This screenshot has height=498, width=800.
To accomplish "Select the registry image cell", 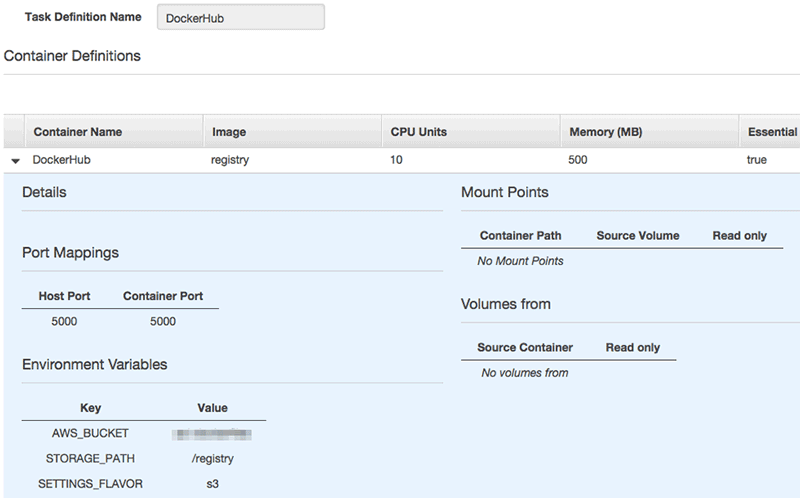I will tap(230, 160).
